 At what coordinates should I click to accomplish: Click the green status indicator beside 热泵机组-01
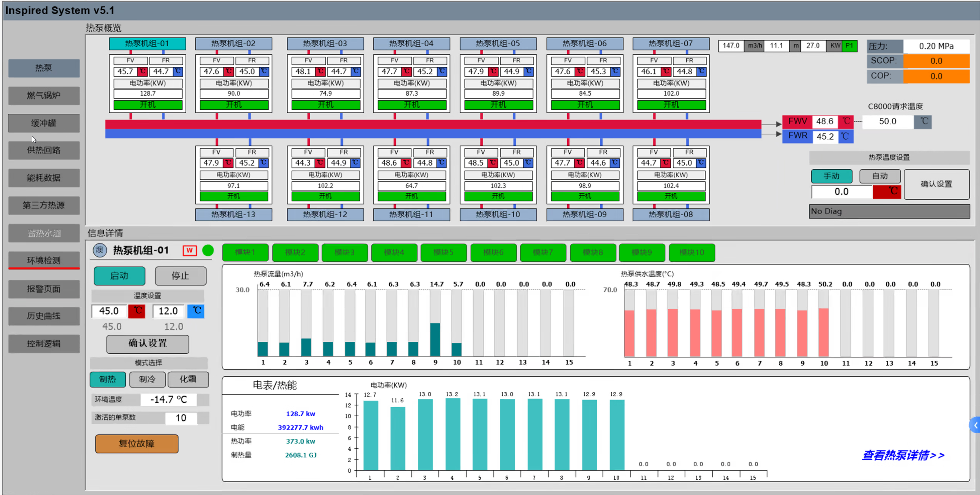(x=208, y=250)
